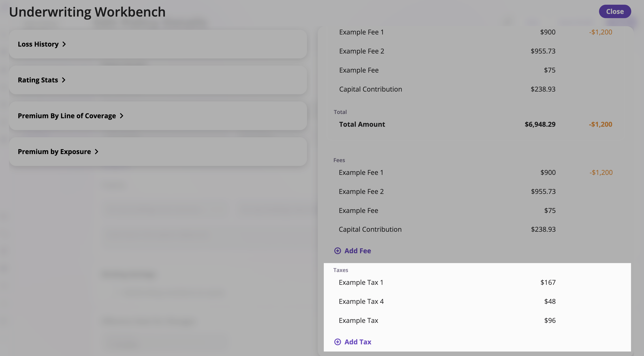The width and height of the screenshot is (644, 356).
Task: Click the plus icon beside Add Tax
Action: [x=337, y=342]
